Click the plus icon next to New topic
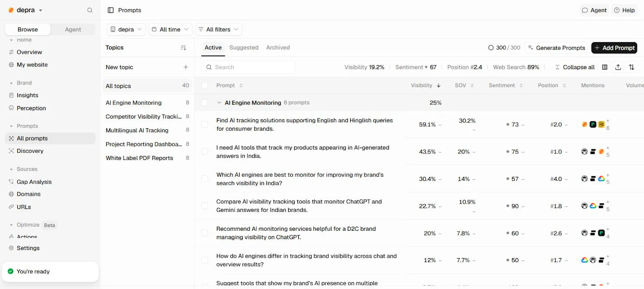The height and width of the screenshot is (289, 644). point(186,67)
